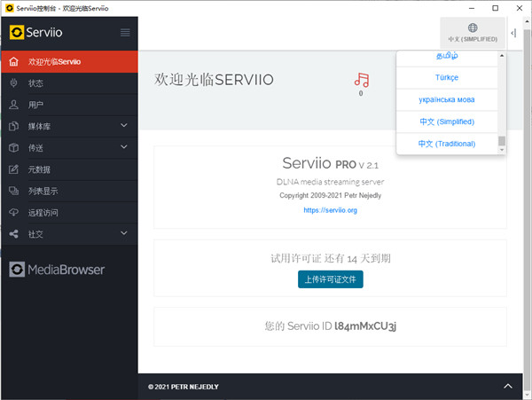Click the 用户 users icon in sidebar

click(13, 105)
